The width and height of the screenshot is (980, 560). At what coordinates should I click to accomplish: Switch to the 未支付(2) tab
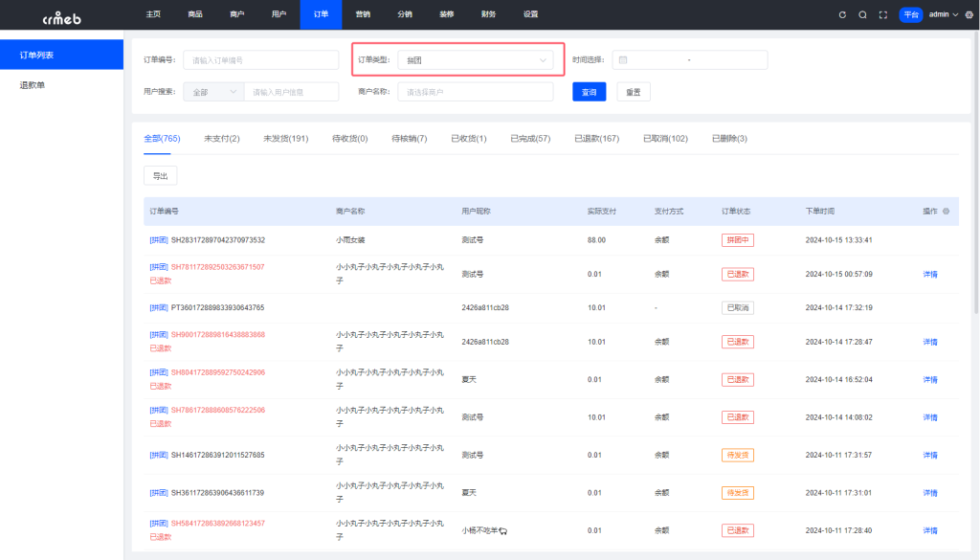pyautogui.click(x=221, y=139)
